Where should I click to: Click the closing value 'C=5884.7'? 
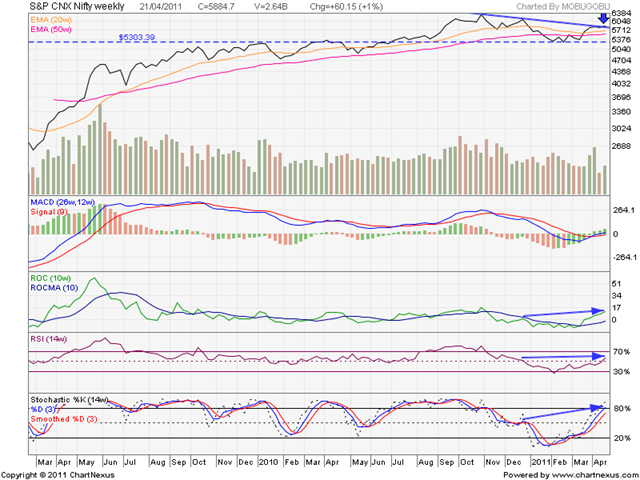click(216, 7)
